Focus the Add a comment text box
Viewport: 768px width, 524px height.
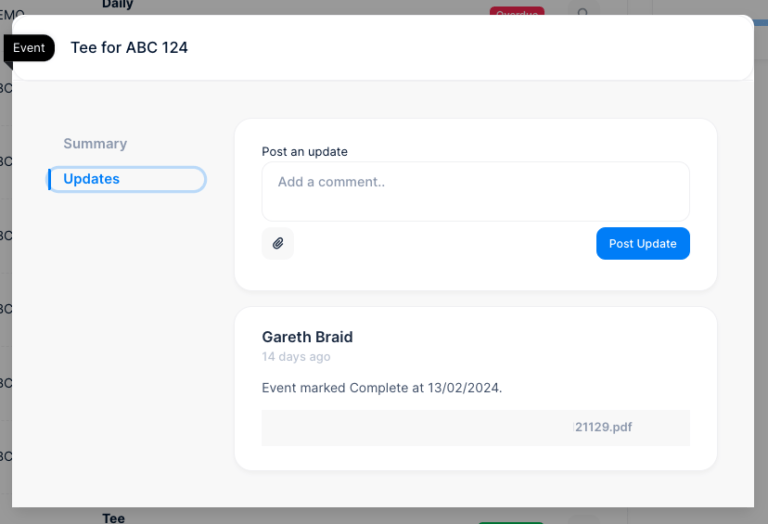click(x=475, y=191)
